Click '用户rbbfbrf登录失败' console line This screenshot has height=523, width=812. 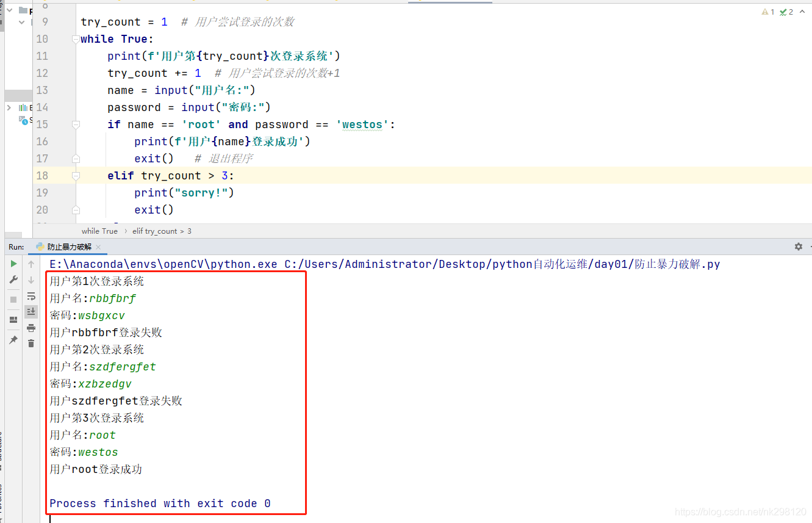(x=106, y=333)
